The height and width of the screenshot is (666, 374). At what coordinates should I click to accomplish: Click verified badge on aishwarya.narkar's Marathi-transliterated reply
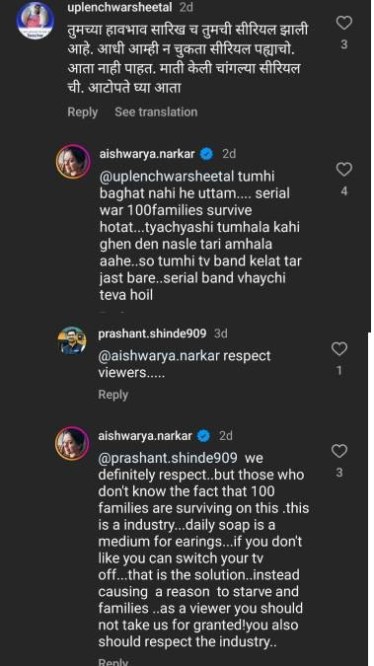tap(206, 154)
